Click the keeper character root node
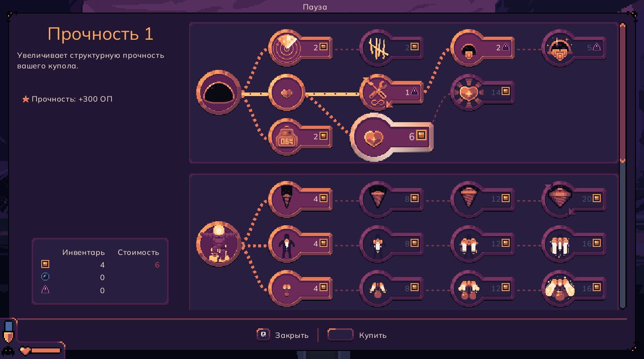The width and height of the screenshot is (644, 359). pos(219,244)
